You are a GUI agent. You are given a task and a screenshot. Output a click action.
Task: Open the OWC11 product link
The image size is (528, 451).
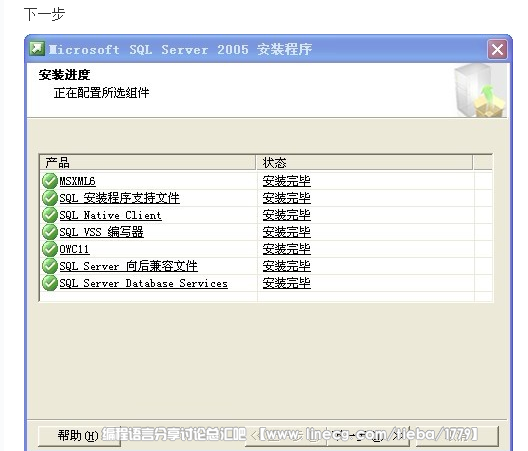click(x=74, y=249)
